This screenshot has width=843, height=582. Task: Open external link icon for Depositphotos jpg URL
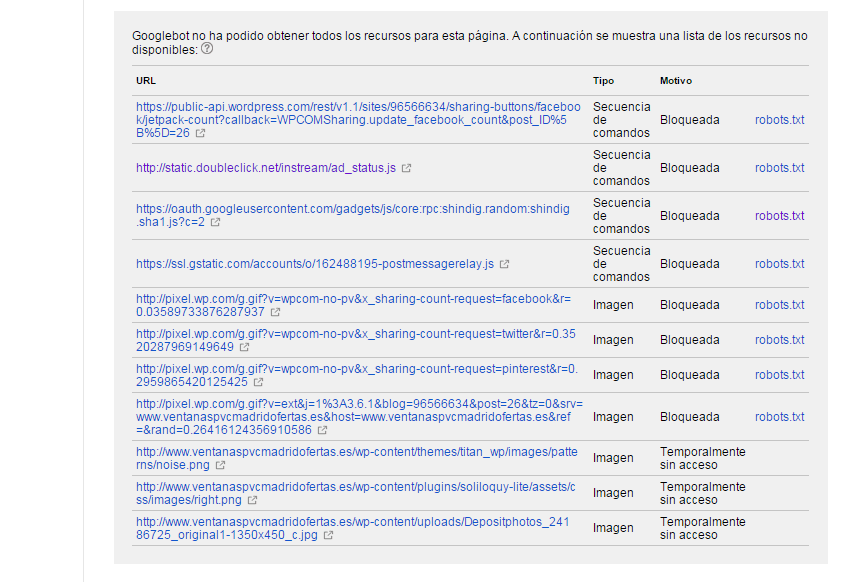tap(328, 535)
